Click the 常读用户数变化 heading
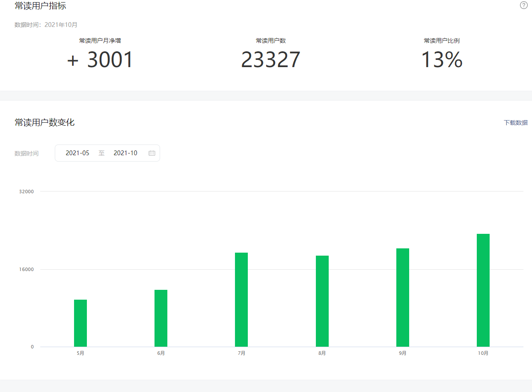The width and height of the screenshot is (532, 392). pos(45,123)
